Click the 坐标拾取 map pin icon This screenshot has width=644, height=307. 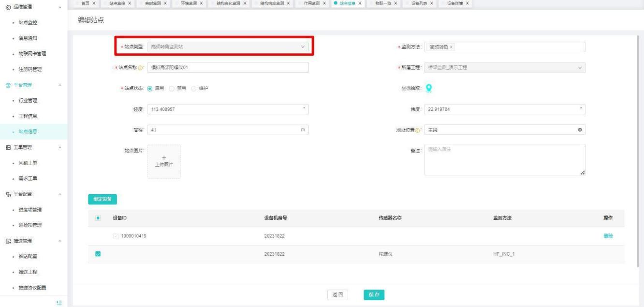pos(428,88)
